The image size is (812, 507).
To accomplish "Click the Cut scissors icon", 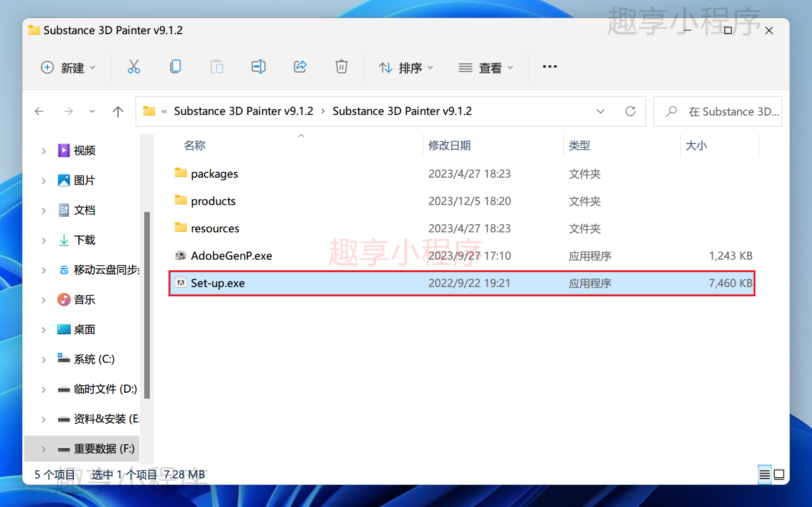I will (x=134, y=67).
